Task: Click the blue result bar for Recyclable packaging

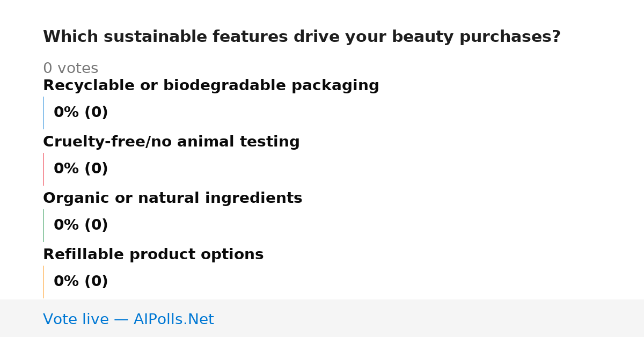Action: pos(43,113)
